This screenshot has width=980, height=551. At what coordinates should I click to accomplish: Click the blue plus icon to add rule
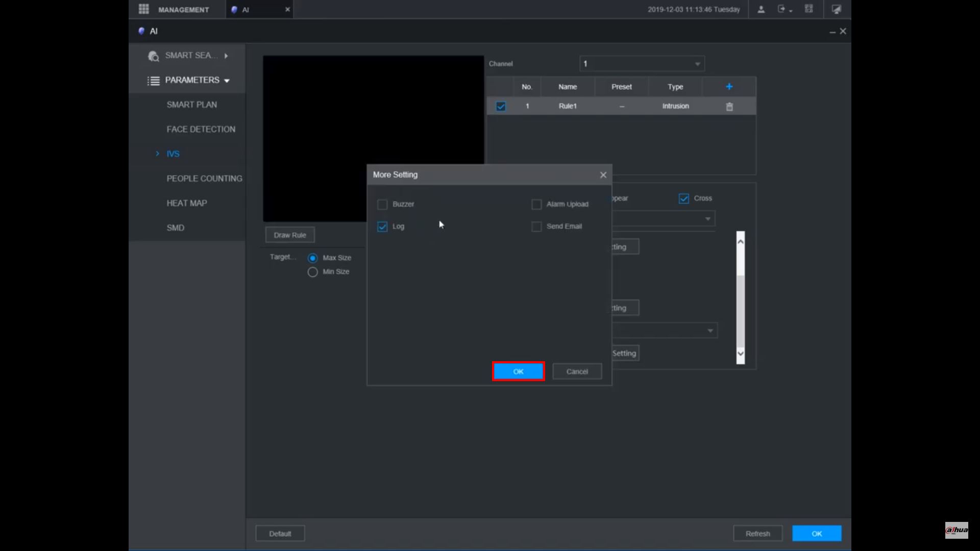[729, 87]
